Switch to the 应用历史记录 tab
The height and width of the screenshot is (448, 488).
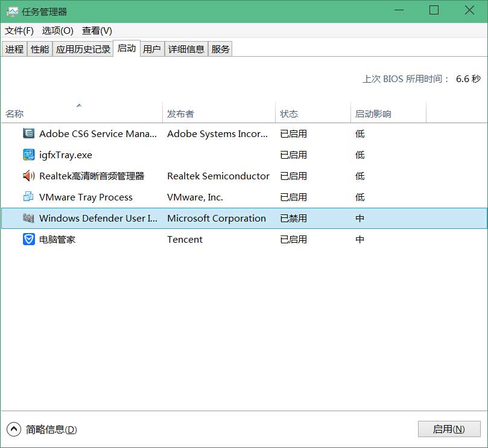click(x=83, y=50)
